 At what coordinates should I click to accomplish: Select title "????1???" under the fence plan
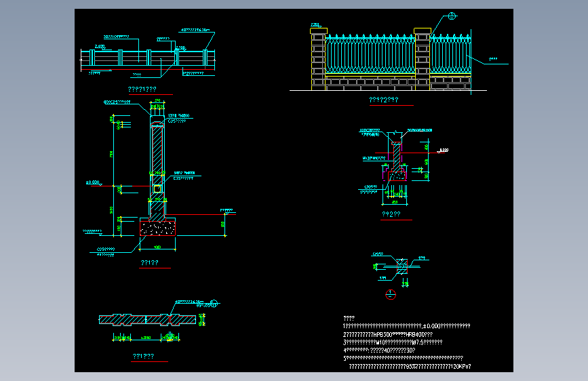click(142, 89)
